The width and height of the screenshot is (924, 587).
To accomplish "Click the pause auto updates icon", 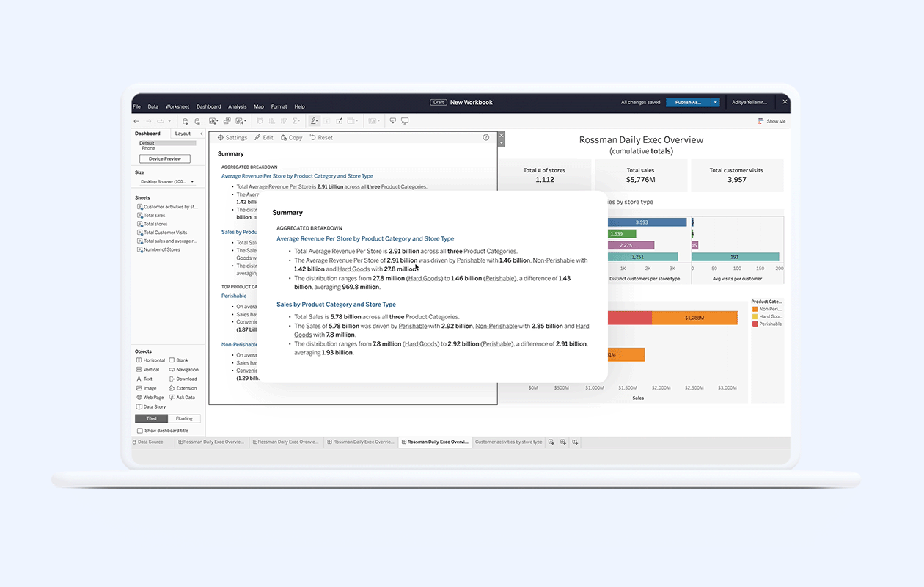I will [x=197, y=121].
